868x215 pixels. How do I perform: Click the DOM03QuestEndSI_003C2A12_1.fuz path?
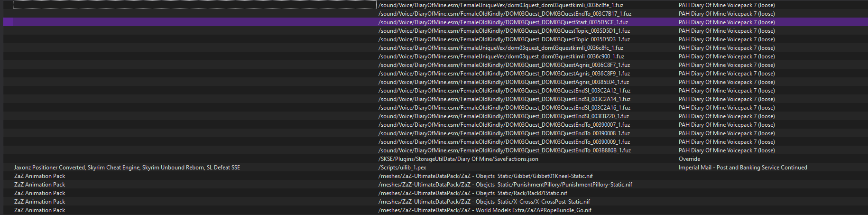[x=504, y=91]
